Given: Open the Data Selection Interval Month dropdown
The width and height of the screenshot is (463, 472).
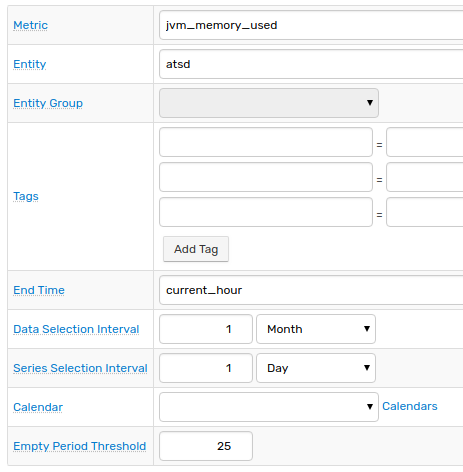Looking at the screenshot, I should click(x=316, y=329).
